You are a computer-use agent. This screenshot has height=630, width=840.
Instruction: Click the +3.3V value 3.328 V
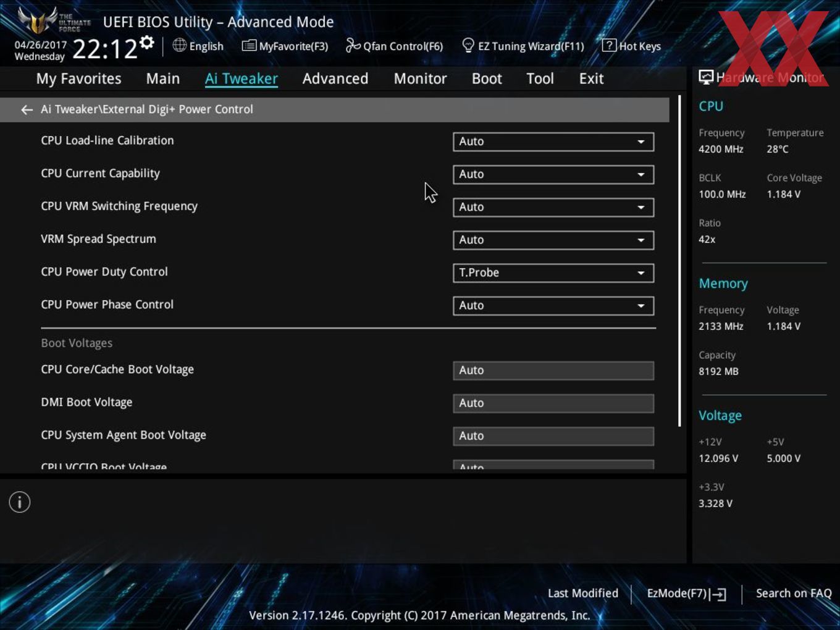click(715, 503)
